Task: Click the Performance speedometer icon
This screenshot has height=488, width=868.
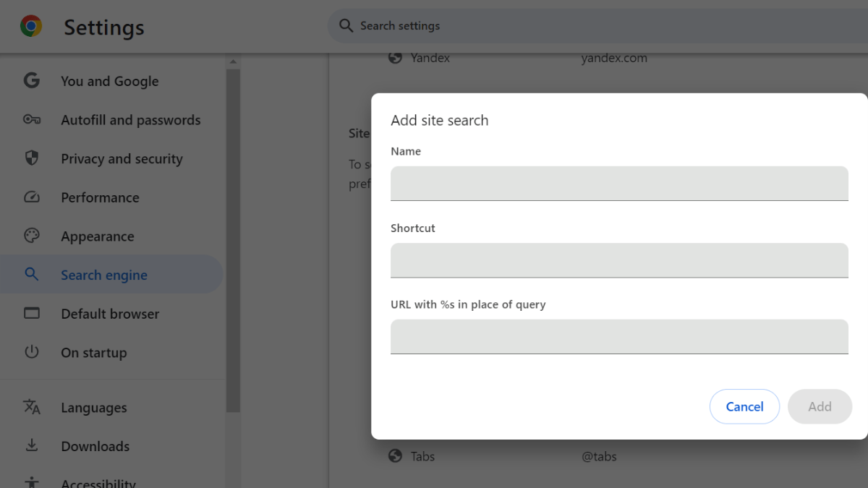Action: pyautogui.click(x=31, y=197)
